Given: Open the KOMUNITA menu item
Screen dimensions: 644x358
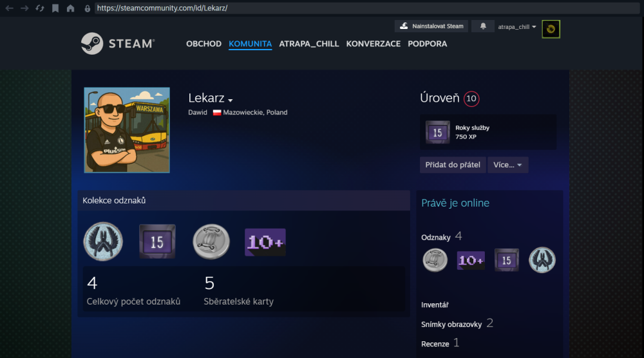Looking at the screenshot, I should click(x=250, y=44).
